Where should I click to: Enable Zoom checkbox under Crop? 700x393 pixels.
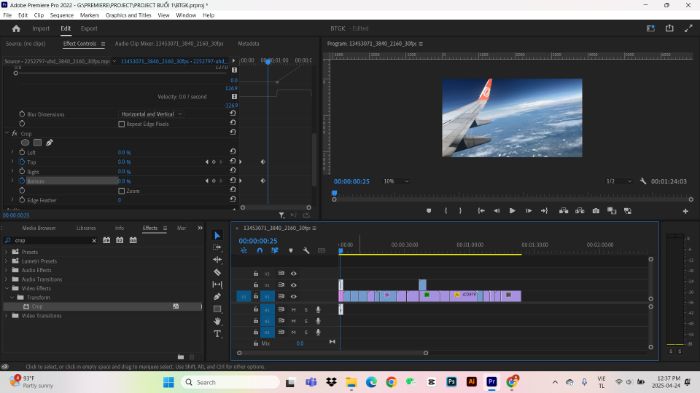[x=121, y=191]
